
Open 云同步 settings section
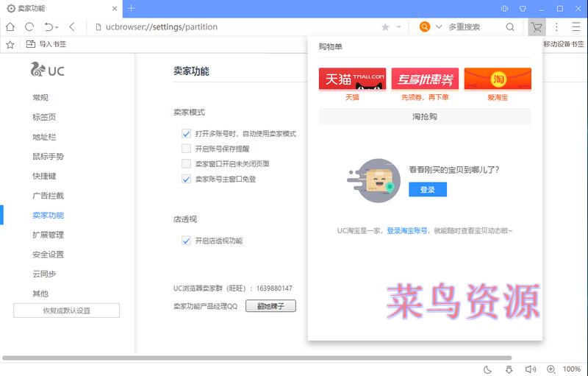(x=44, y=274)
